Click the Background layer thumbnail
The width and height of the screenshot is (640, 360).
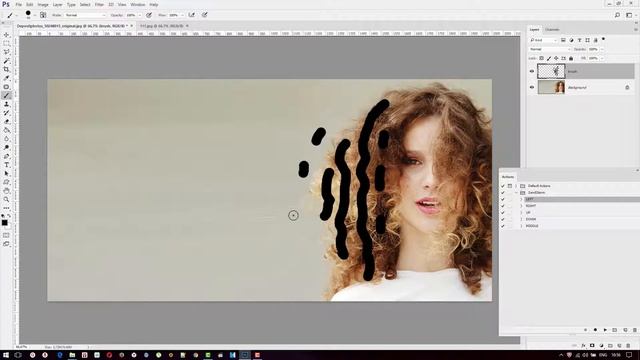click(x=551, y=87)
